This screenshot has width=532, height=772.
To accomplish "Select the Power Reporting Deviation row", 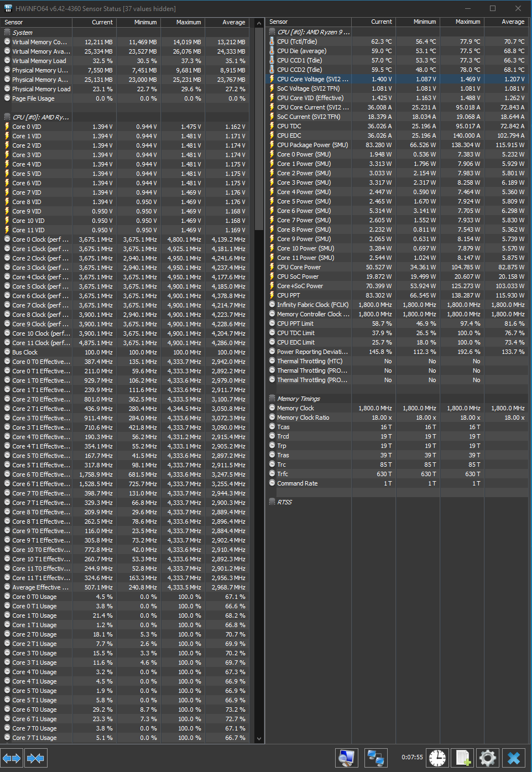I will pos(397,351).
